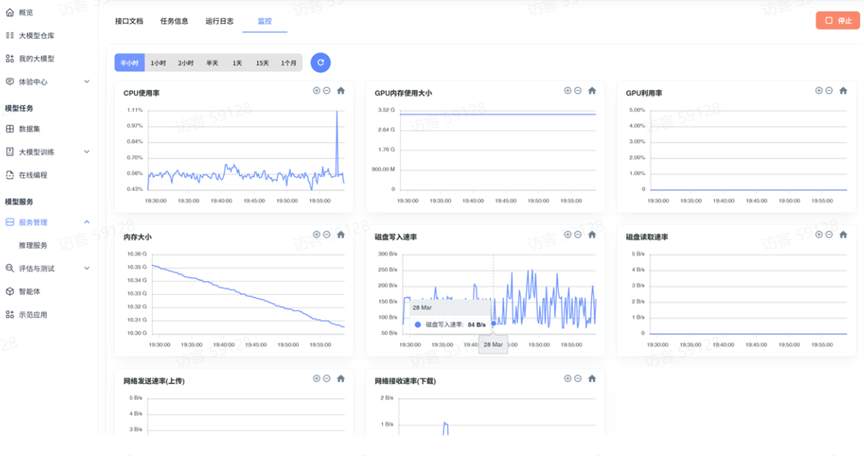
Task: Zoom in on the 磁盘写入速率 chart
Action: click(x=568, y=235)
